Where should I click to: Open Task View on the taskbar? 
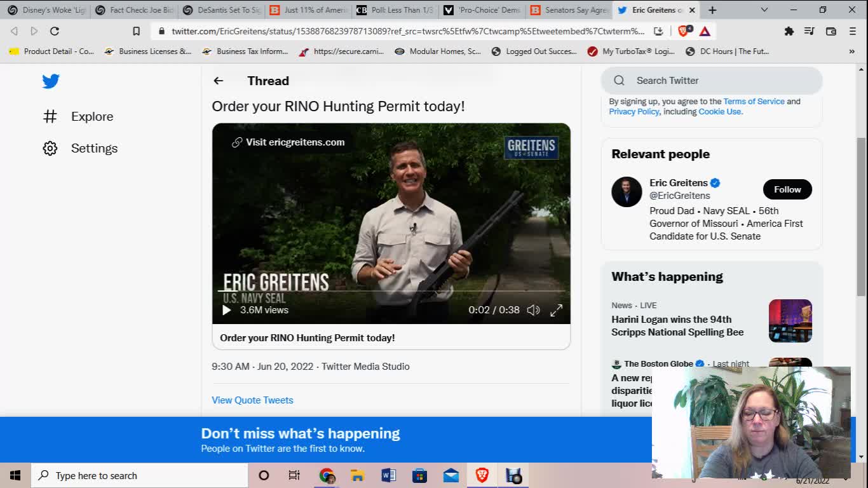point(294,475)
